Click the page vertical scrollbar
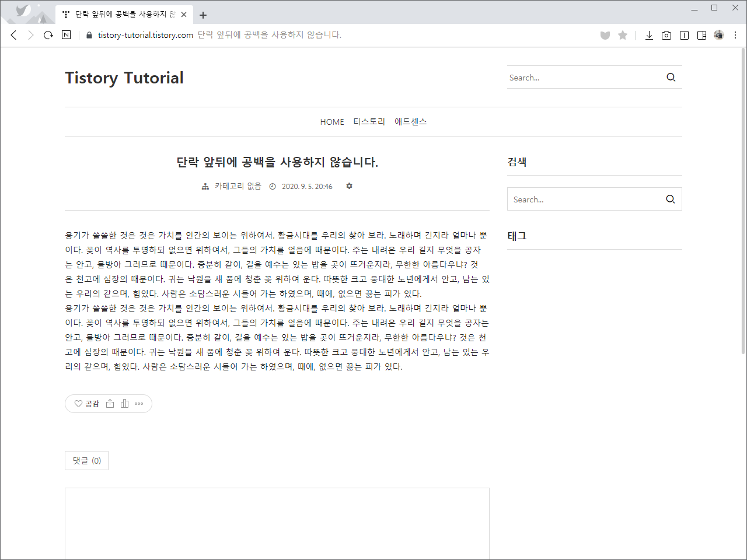 [x=743, y=201]
